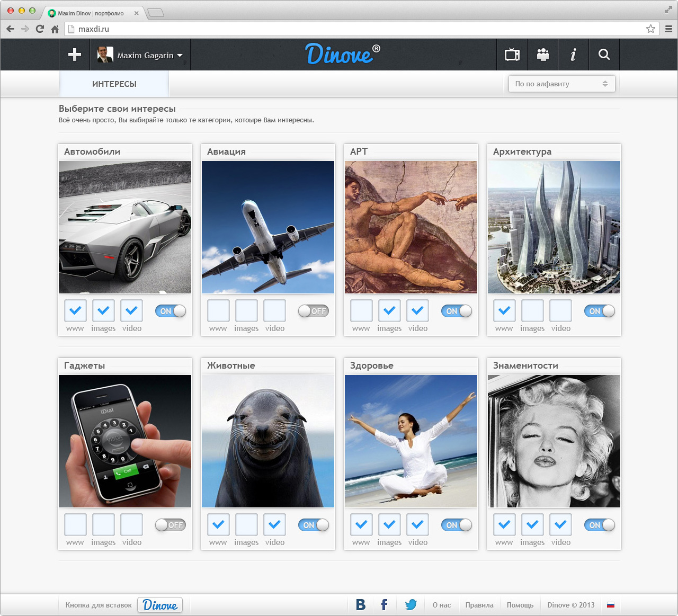Click the plus add icon in header
Image resolution: width=678 pixels, height=616 pixels.
[75, 55]
